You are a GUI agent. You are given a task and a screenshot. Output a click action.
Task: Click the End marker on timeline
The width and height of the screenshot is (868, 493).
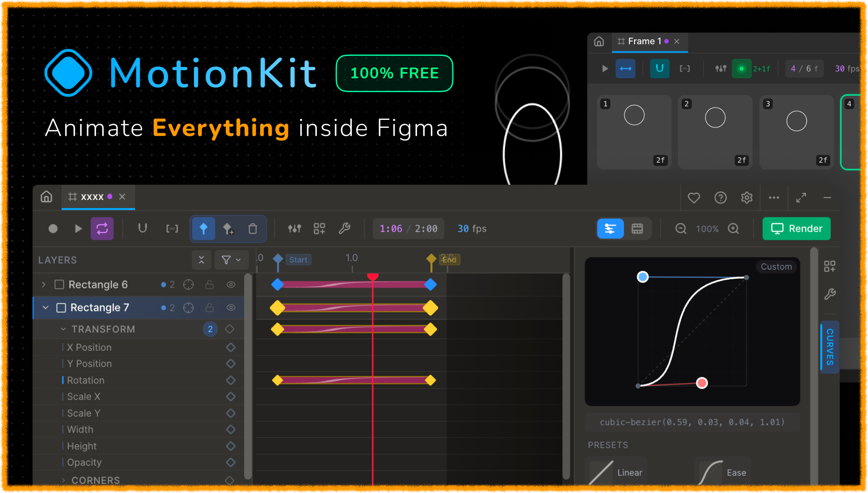(x=449, y=260)
